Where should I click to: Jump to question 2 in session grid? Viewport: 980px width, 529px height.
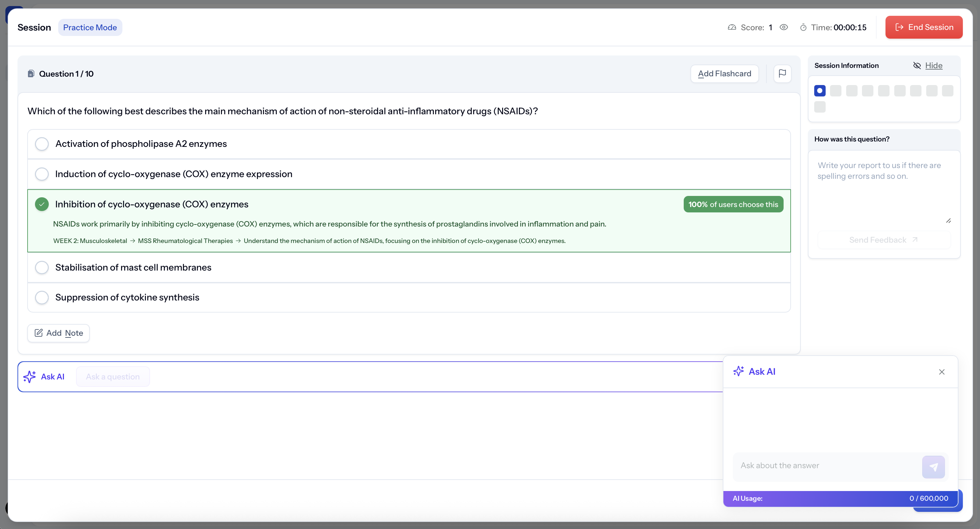pos(835,90)
